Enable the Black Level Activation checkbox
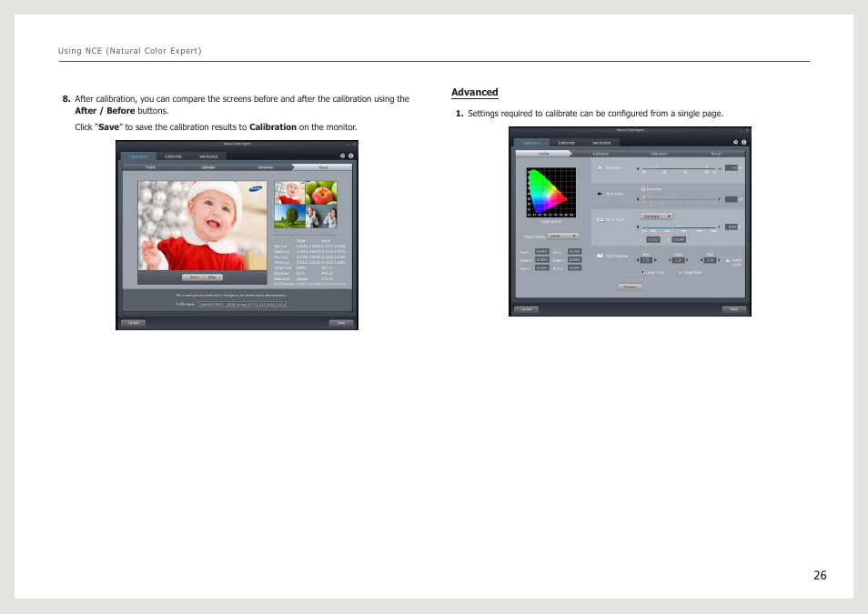Image resolution: width=868 pixels, height=614 pixels. 642,189
